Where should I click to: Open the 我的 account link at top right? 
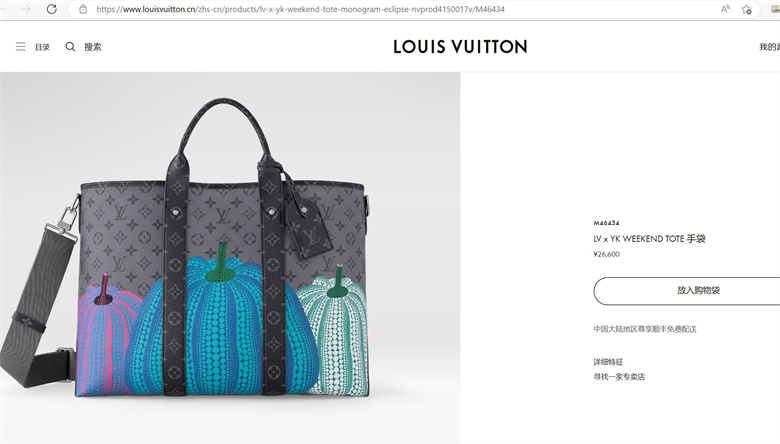pos(769,47)
